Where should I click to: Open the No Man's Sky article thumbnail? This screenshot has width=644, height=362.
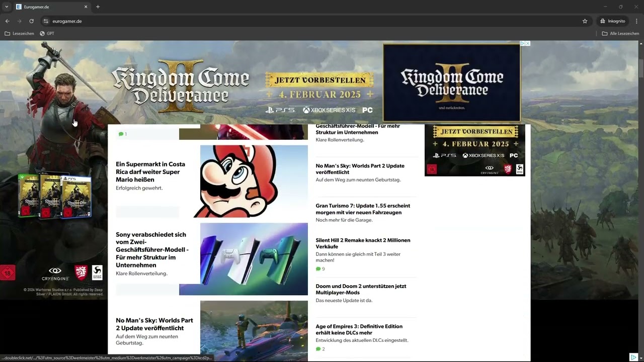[x=254, y=331]
